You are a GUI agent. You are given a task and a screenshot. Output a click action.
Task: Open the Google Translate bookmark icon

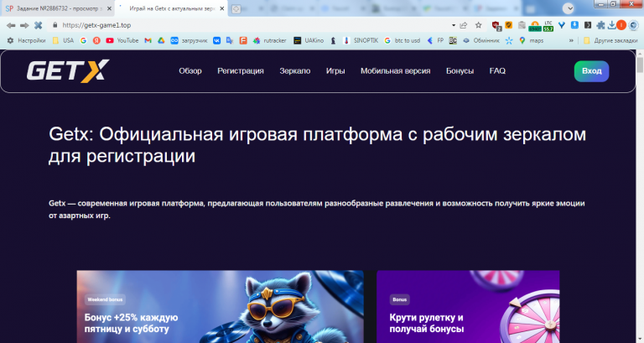tap(230, 40)
